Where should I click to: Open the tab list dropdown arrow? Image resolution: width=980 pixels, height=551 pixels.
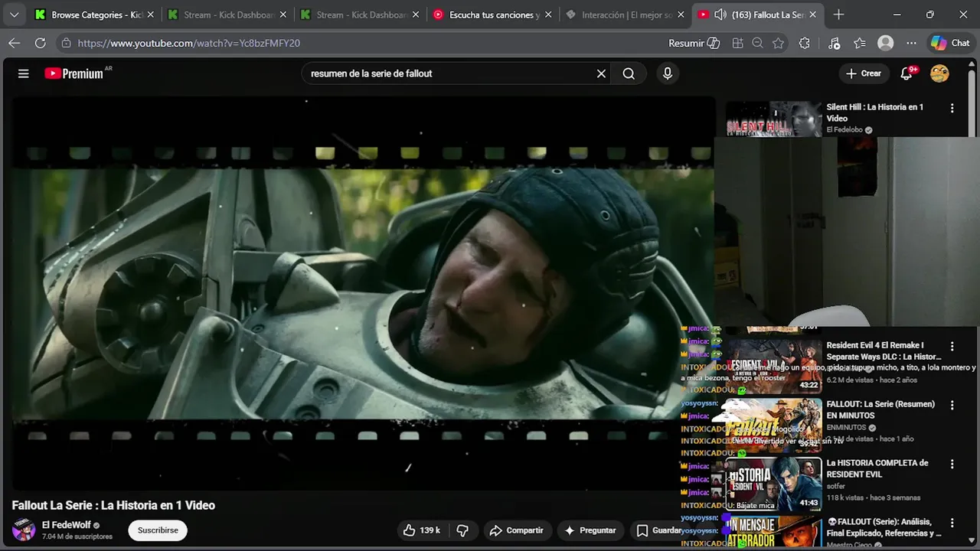[14, 15]
